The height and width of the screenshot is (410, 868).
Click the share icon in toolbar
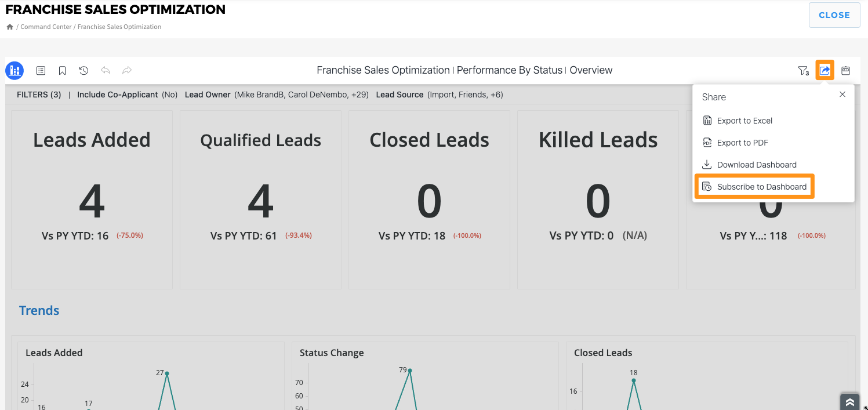[825, 70]
